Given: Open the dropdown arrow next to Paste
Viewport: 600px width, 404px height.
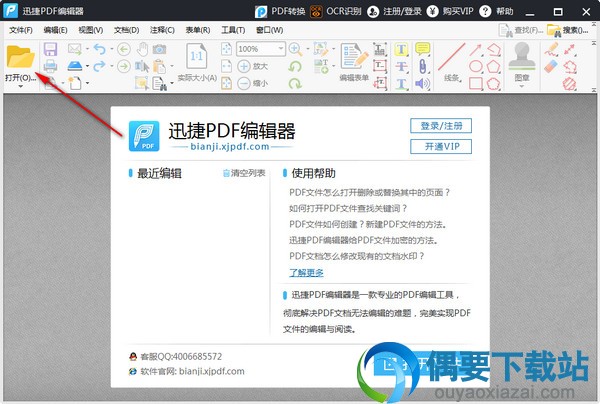Looking at the screenshot, I should pos(172,66).
